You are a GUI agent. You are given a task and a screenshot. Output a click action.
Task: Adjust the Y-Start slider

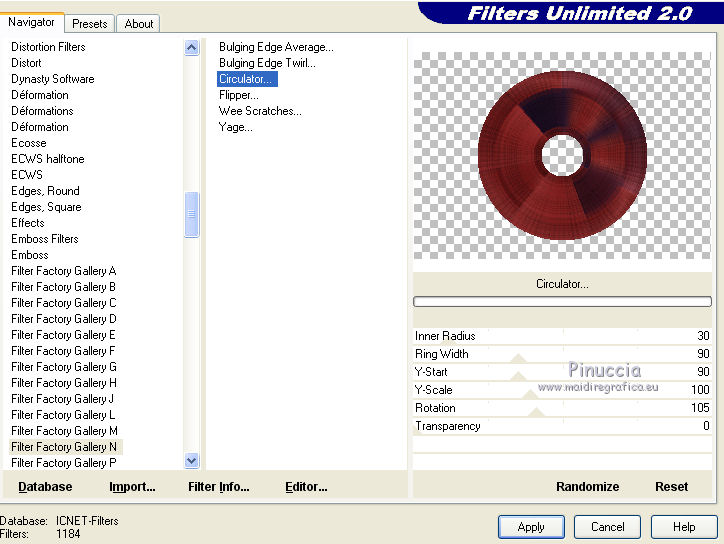[x=562, y=372]
